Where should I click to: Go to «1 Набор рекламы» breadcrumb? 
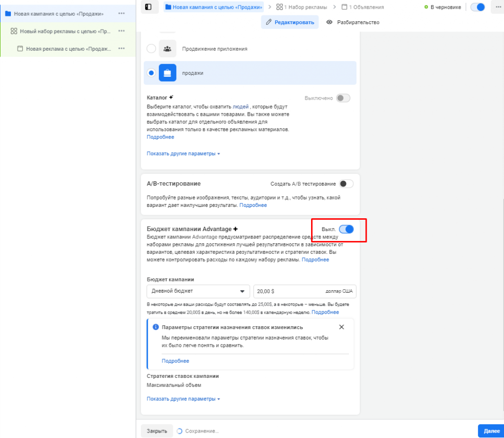(302, 7)
